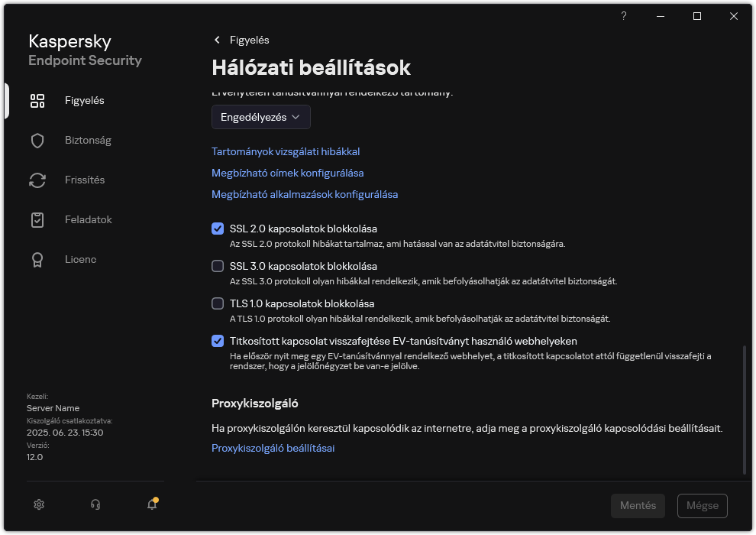756x535 pixels.
Task: Open notifications via bell icon
Action: [151, 504]
